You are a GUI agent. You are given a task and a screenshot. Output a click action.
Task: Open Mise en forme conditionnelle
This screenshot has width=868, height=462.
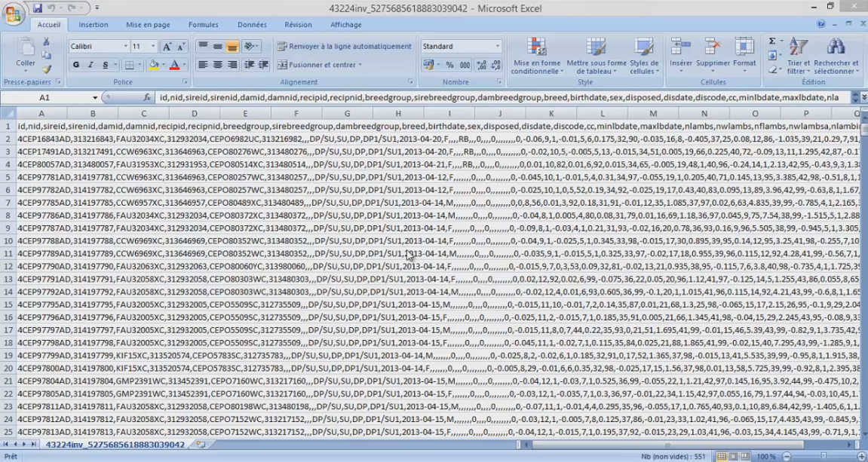coord(536,56)
